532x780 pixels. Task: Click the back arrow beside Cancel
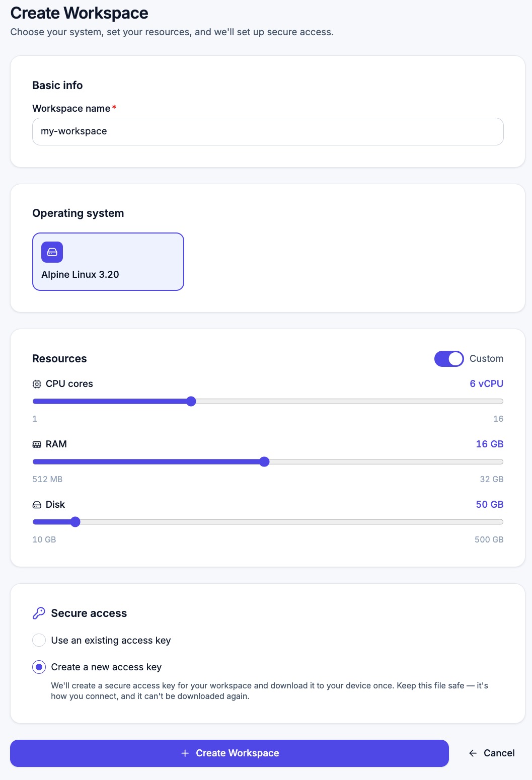pyautogui.click(x=473, y=753)
